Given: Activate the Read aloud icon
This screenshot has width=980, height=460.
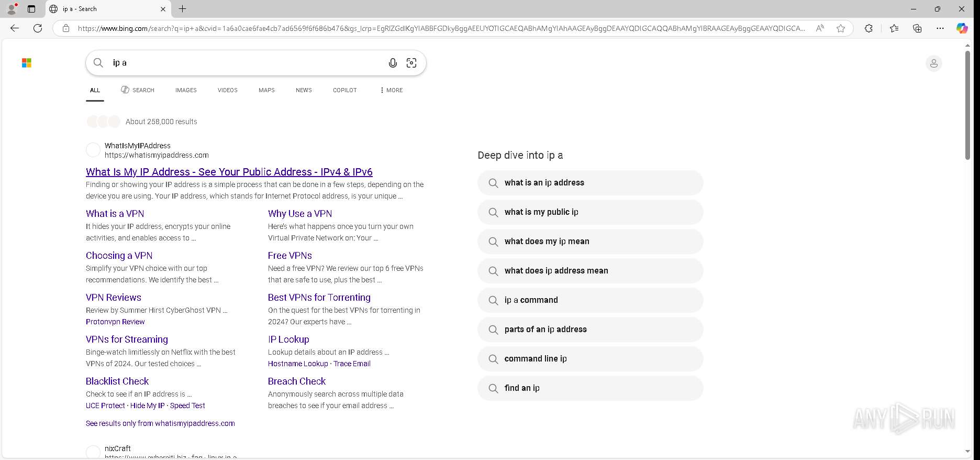Looking at the screenshot, I should pos(820,28).
